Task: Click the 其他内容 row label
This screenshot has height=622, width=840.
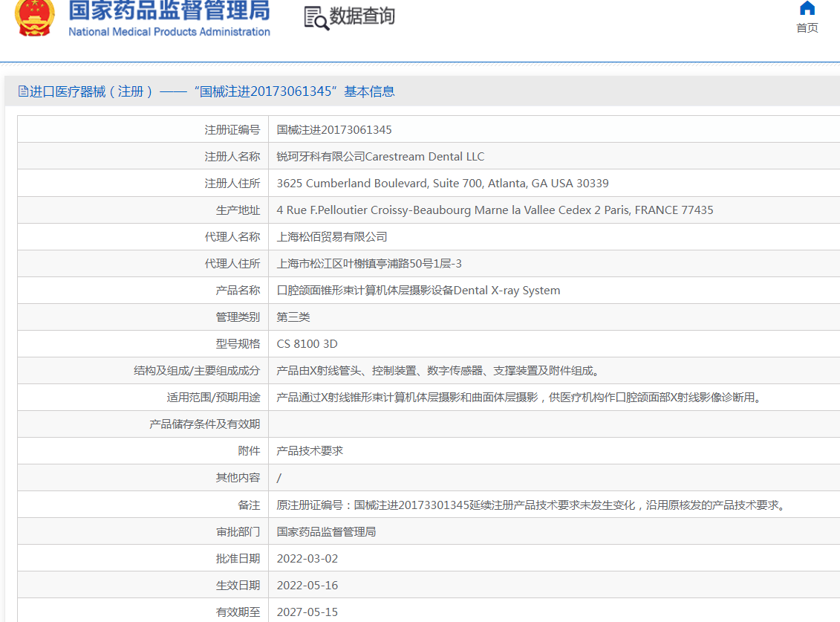Action: (238, 478)
